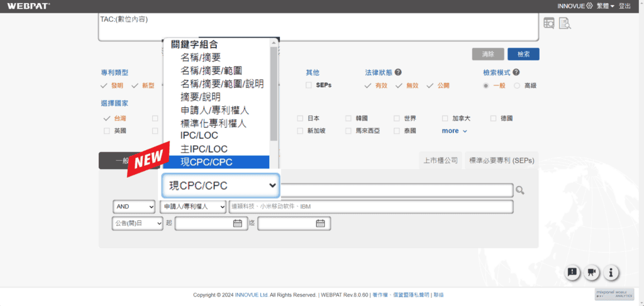The height and width of the screenshot is (306, 644).
Task: Click the end date input field
Action: click(286, 223)
